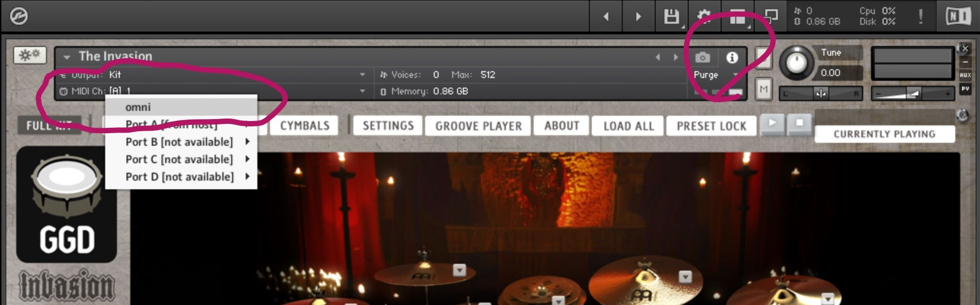Minimize instrument header with minus icon
This screenshot has height=305, width=980.
(x=965, y=62)
